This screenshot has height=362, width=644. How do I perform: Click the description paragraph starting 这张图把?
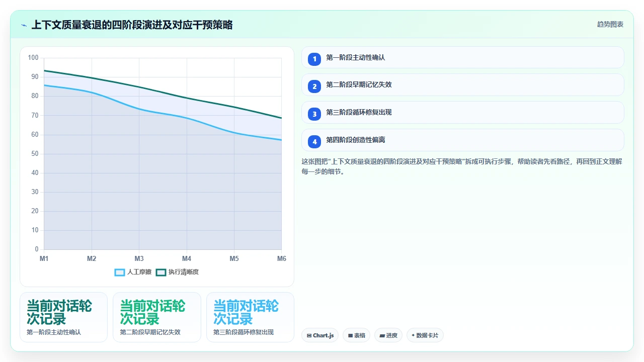click(x=462, y=166)
